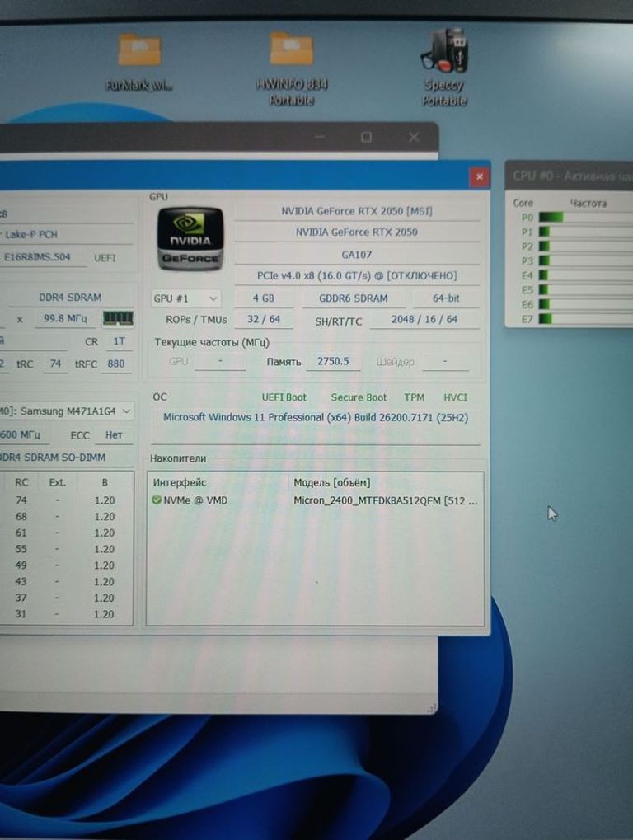Select the 'GA107' chip codename field

[357, 255]
